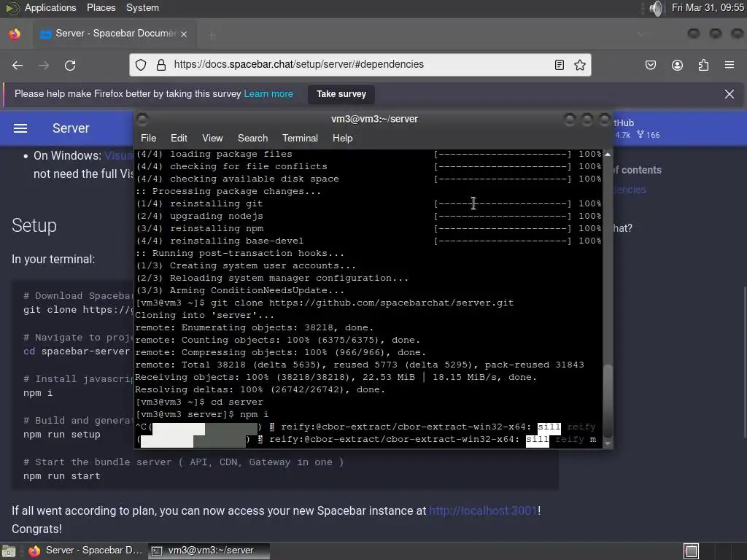Viewport: 747px width, 560px height.
Task: Open the System menu in top panel
Action: 142,7
